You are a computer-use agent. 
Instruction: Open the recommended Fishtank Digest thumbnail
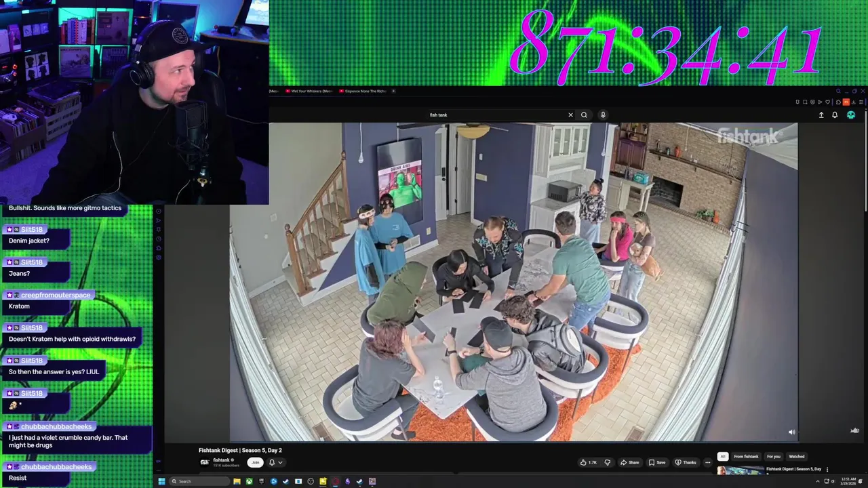coord(741,470)
